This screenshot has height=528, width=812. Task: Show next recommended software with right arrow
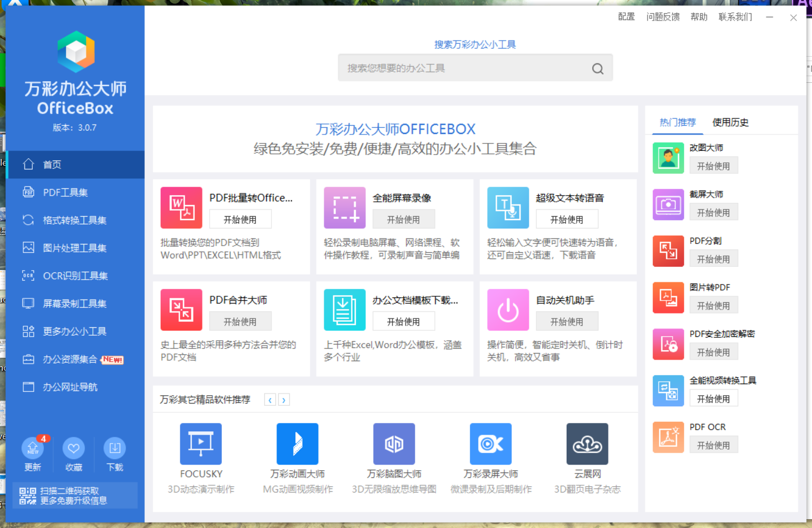pos(284,400)
